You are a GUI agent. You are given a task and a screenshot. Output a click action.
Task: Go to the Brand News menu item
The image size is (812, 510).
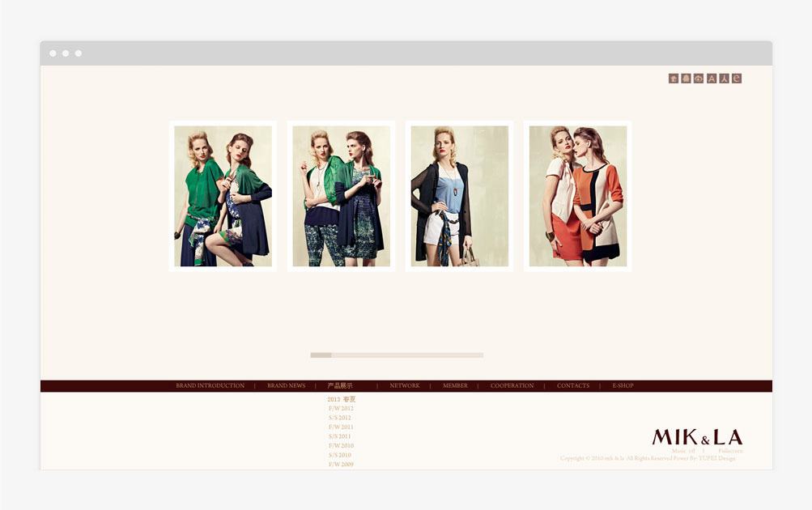286,386
